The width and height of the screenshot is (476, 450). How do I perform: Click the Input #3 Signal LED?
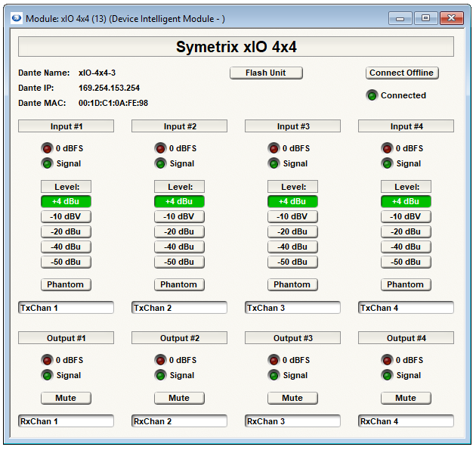pos(274,164)
